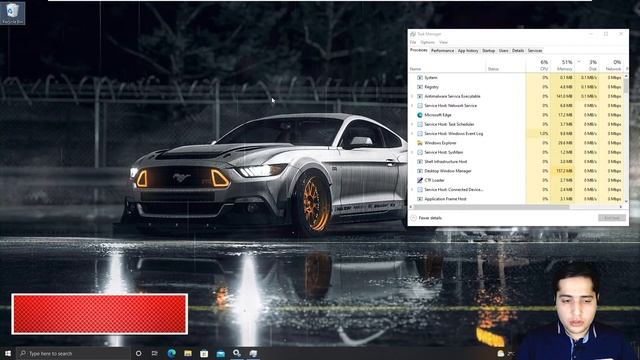Open File Explorer from the taskbar
The height and width of the screenshot is (360, 640).
pyautogui.click(x=188, y=353)
